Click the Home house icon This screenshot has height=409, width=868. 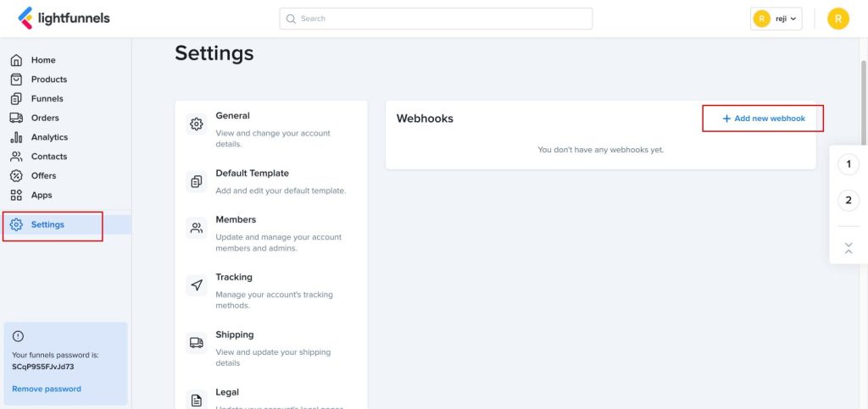[x=17, y=59]
